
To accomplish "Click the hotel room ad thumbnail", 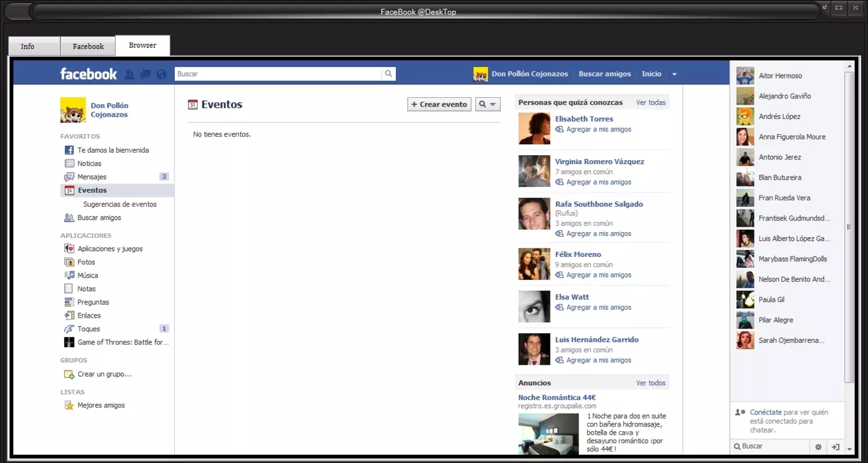I will pos(548,434).
